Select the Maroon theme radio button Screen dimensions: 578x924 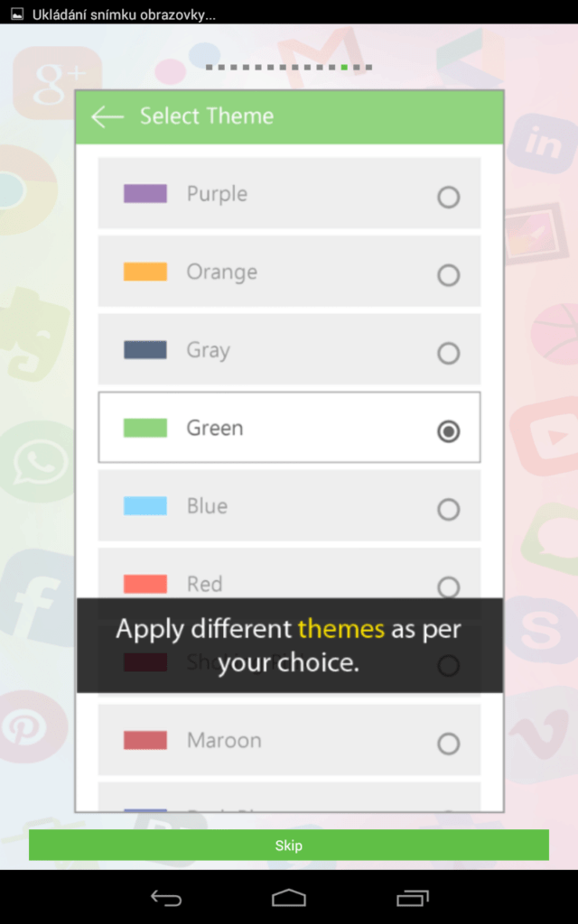(448, 744)
